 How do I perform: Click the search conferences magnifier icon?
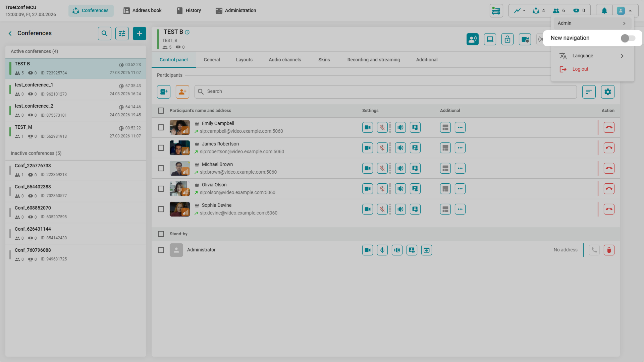[104, 34]
